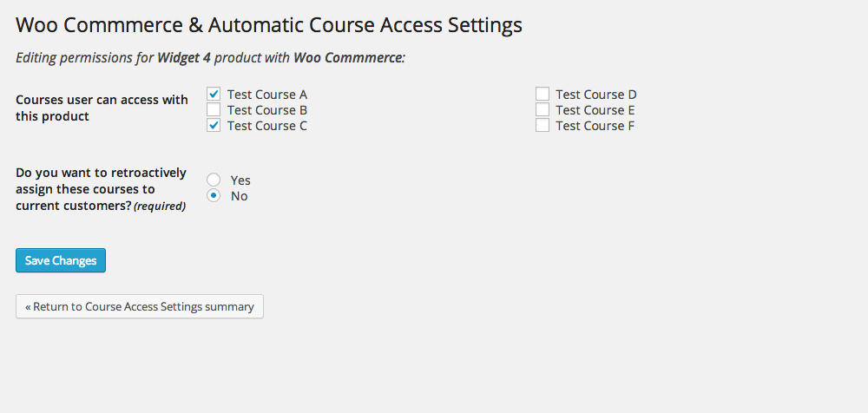Click the page heading Woo Commmerce & Automatic Course Access Settings
The height and width of the screenshot is (413, 868).
[268, 25]
